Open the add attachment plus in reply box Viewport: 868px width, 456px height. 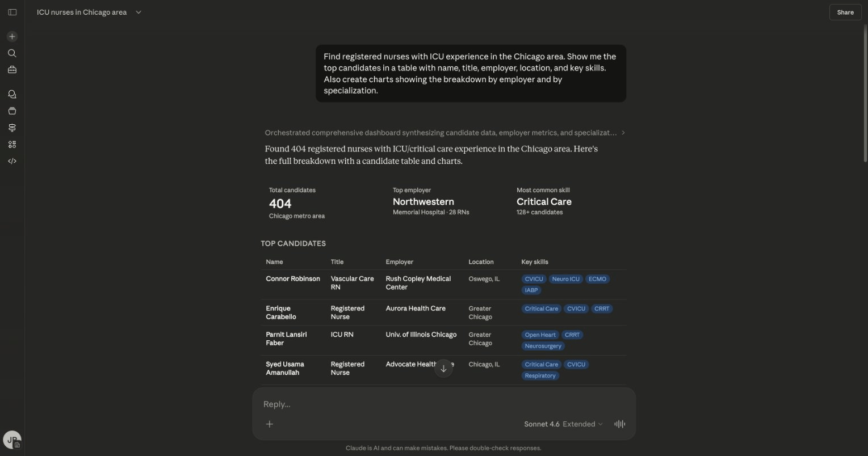pyautogui.click(x=270, y=424)
